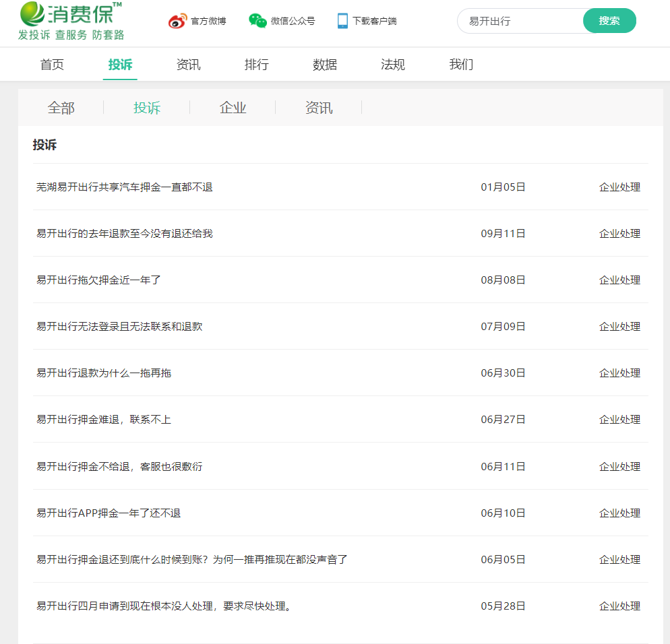Click 企业处理 status in the 09月11日 row

[x=619, y=234]
